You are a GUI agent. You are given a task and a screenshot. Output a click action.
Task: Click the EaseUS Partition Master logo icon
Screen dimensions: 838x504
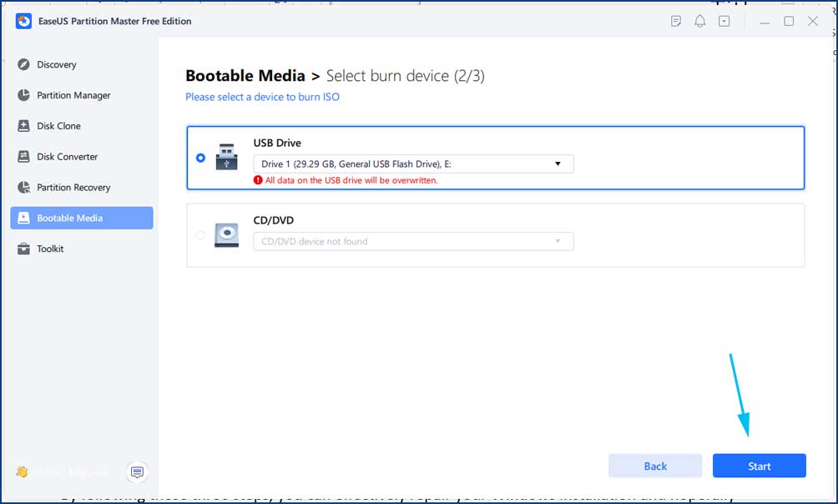[x=23, y=22]
